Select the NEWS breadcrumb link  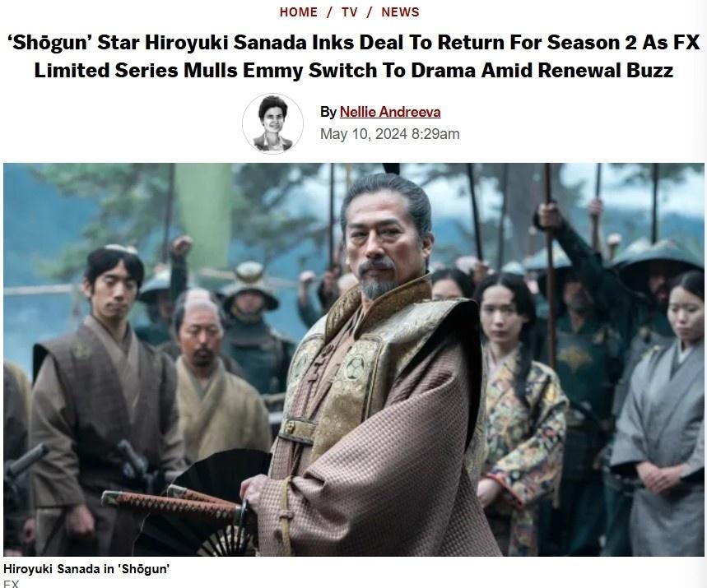[x=400, y=12]
